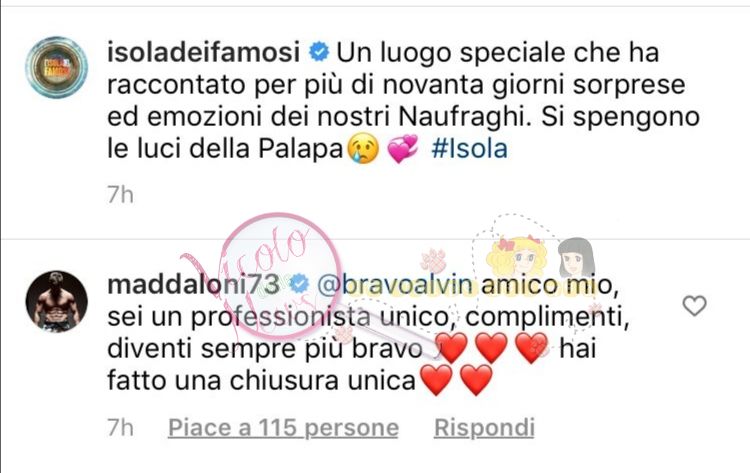Viewport: 750px width, 473px height.
Task: Click the blonde cartoon girl watermark
Action: [517, 257]
